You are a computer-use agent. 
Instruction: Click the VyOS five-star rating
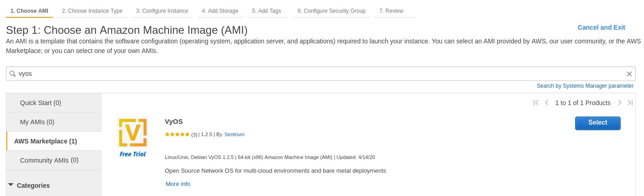[177, 134]
